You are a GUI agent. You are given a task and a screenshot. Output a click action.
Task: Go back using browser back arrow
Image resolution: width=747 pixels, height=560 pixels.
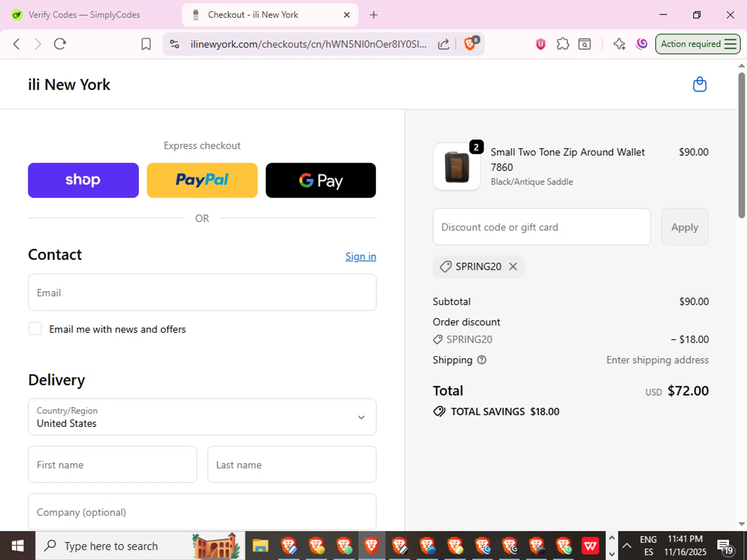click(16, 44)
